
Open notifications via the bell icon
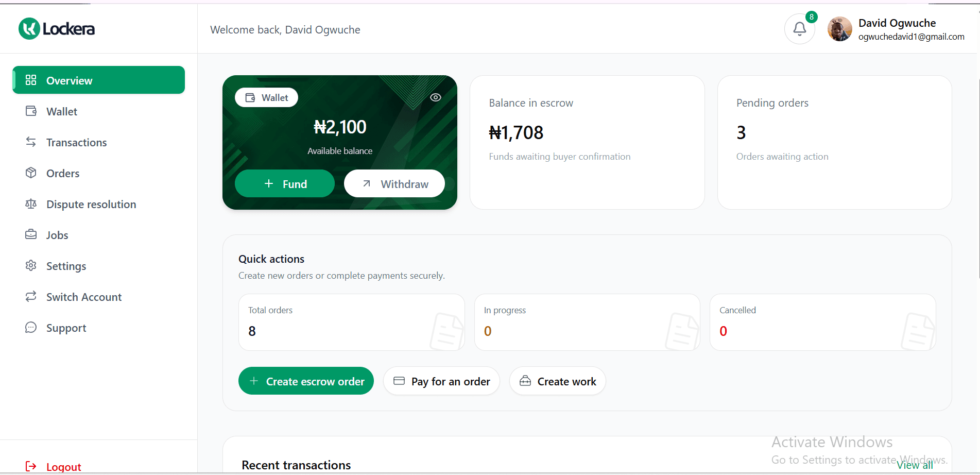[799, 29]
